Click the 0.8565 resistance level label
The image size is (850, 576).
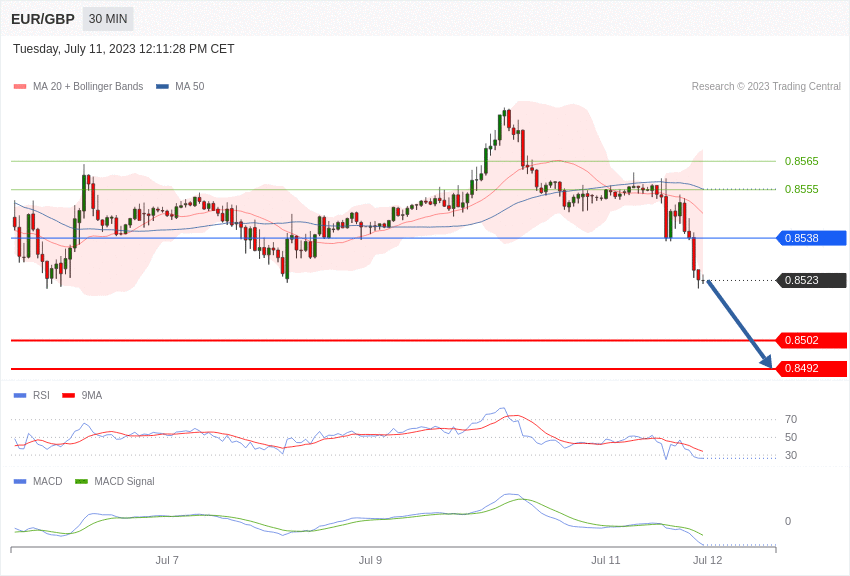[x=802, y=161]
